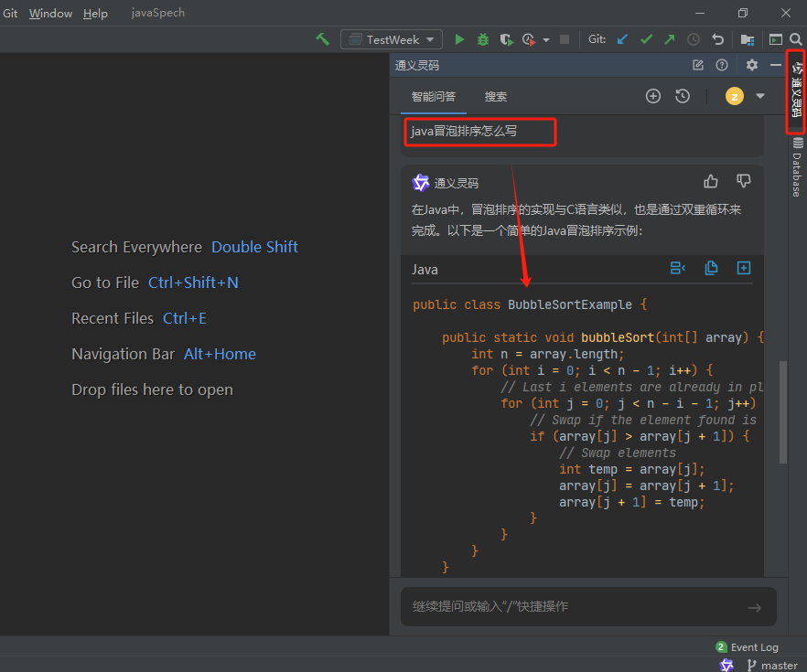Click 'Search Everywhere' hint text
Viewport: 807px width, 672px height.
tap(137, 247)
